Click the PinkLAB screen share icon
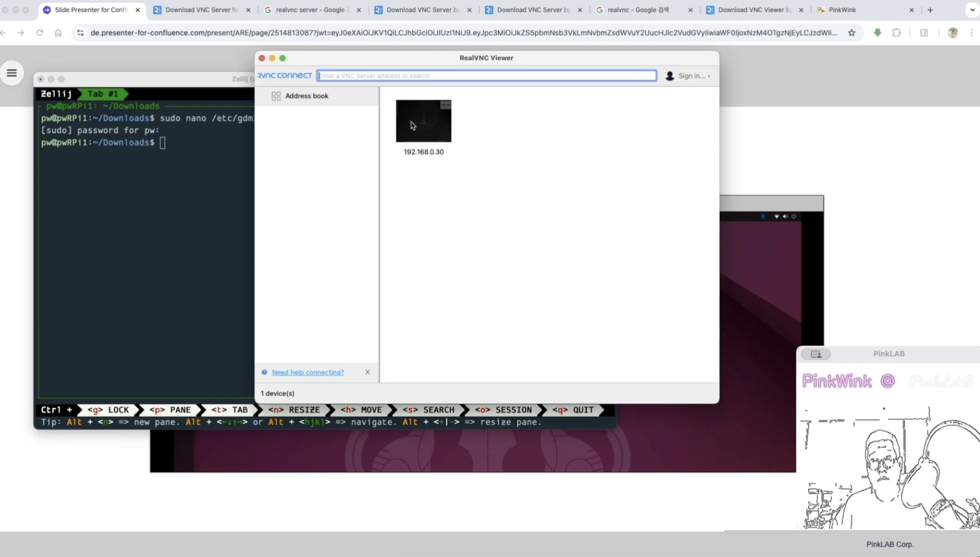 coord(816,354)
